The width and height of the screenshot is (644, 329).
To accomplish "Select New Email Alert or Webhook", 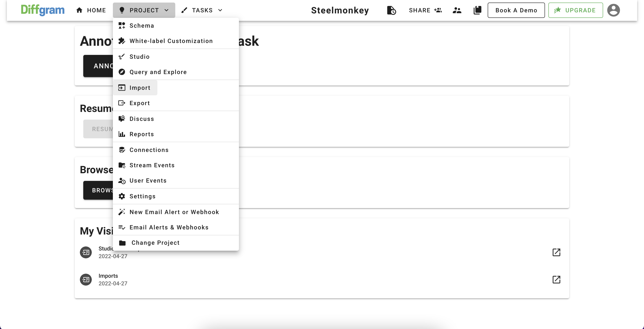I will click(x=174, y=212).
